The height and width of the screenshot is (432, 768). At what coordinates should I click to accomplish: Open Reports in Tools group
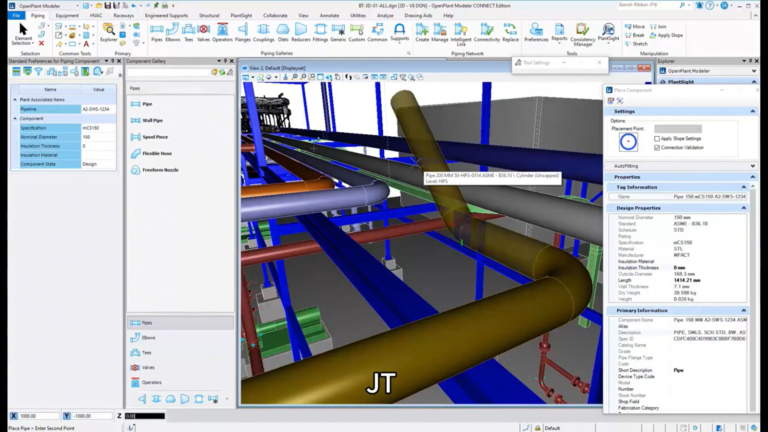(559, 33)
